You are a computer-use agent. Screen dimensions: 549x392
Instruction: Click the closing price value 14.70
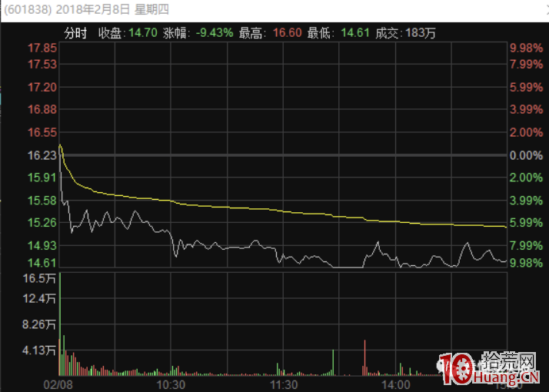click(x=143, y=33)
